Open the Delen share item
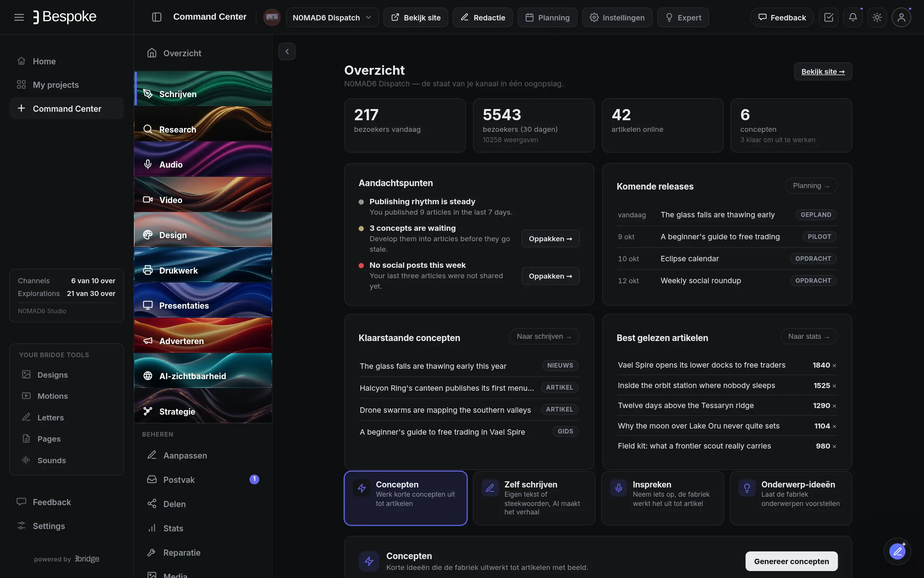 coord(203,504)
